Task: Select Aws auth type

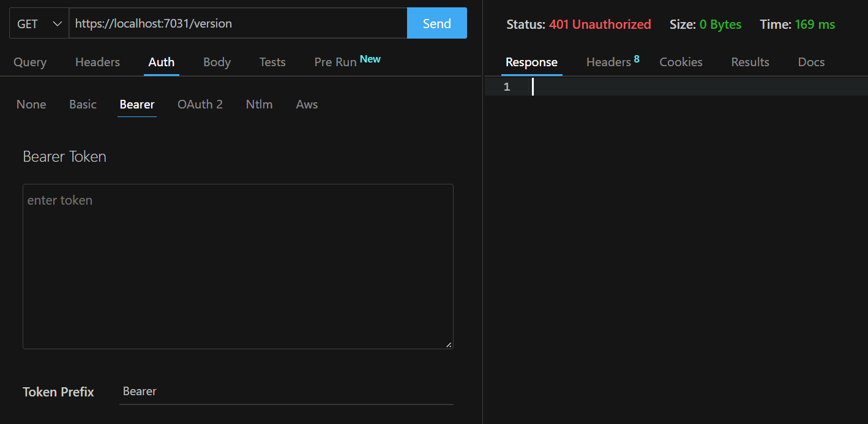Action: pos(307,104)
